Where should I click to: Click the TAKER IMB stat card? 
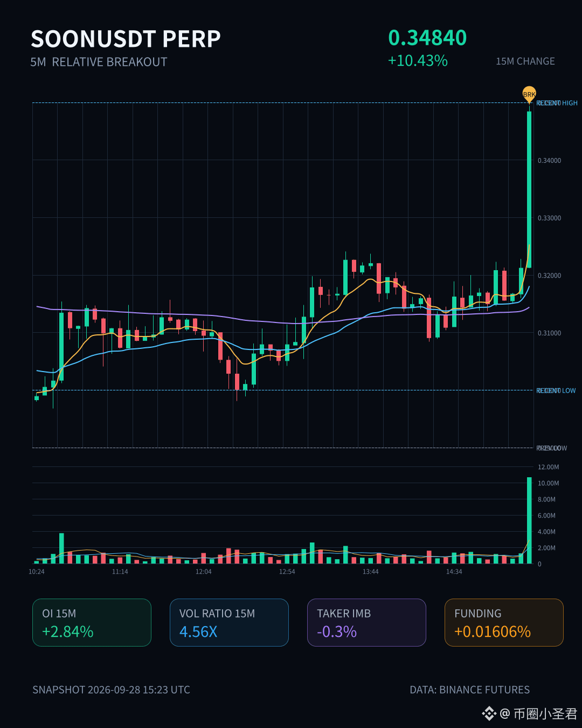[366, 622]
